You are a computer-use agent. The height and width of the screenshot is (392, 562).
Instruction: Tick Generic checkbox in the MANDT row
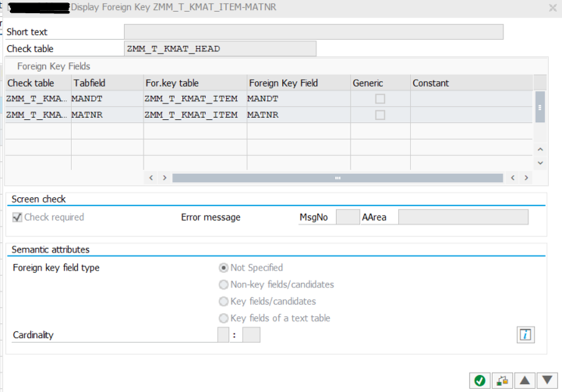point(379,99)
